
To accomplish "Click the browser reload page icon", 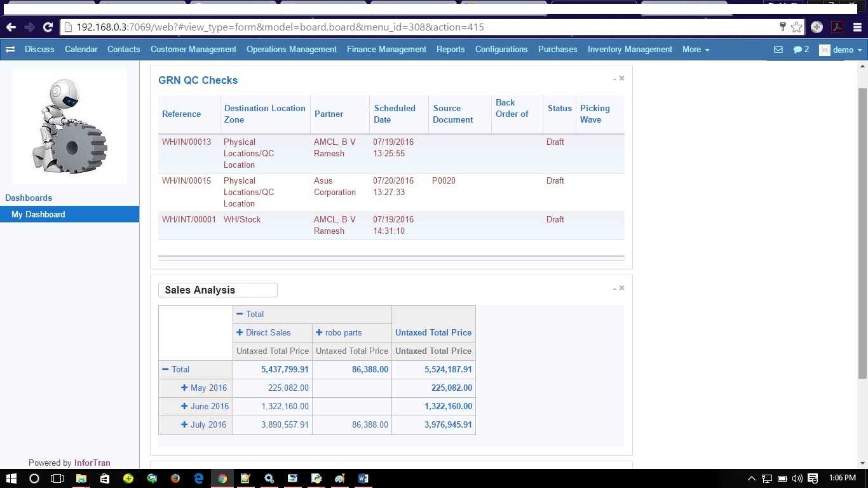I will pyautogui.click(x=48, y=27).
